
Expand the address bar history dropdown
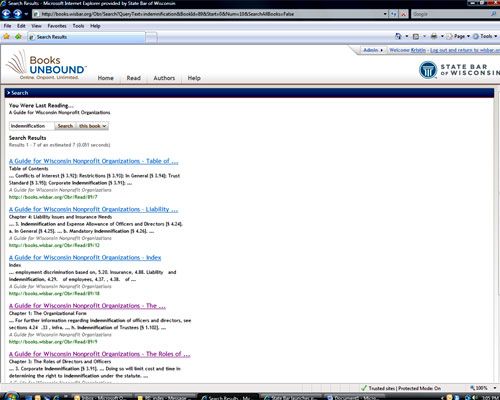pyautogui.click(x=385, y=14)
